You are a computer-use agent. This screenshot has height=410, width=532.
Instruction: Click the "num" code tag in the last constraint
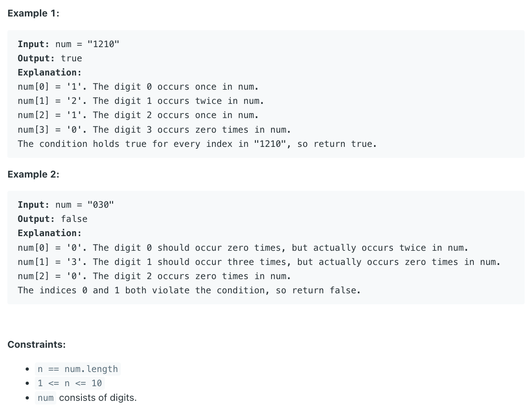pos(45,398)
